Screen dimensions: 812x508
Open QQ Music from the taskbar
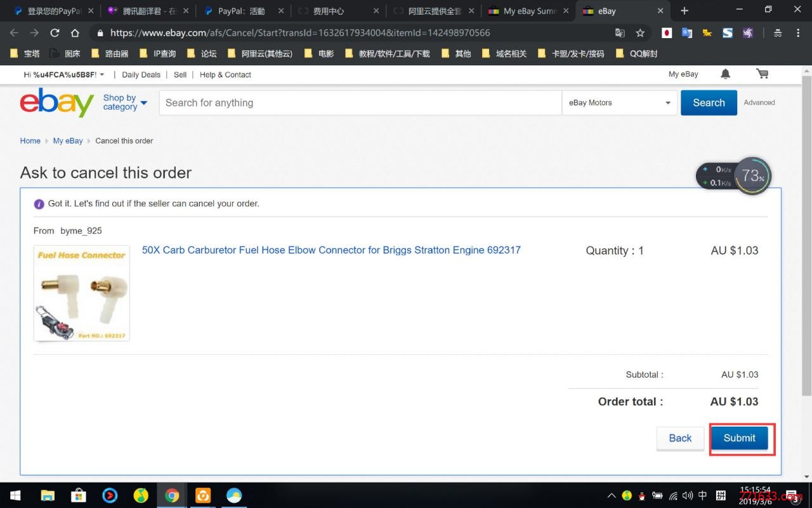click(x=141, y=495)
